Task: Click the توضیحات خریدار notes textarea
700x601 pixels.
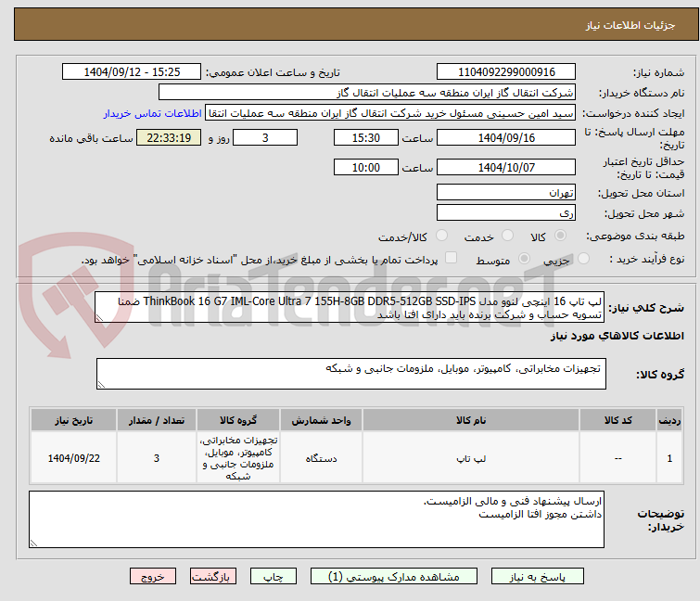Action: (316, 518)
